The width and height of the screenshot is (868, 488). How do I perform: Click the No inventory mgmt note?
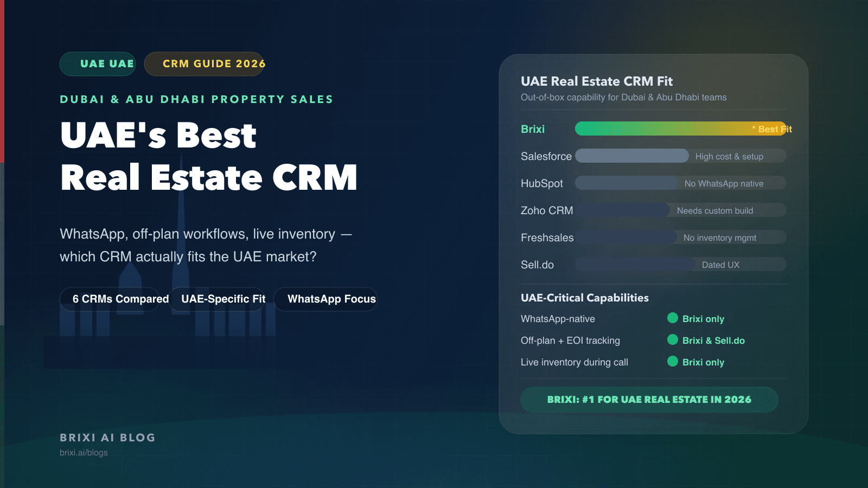pos(720,237)
